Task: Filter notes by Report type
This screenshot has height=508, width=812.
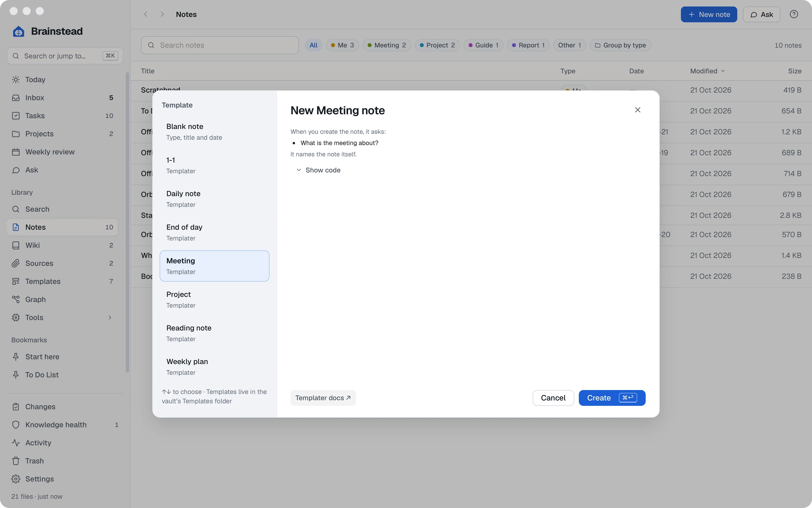Action: pyautogui.click(x=528, y=45)
